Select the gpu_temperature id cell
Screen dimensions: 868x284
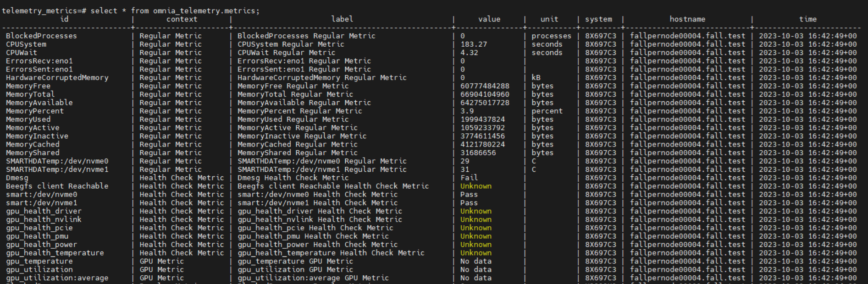(39, 261)
